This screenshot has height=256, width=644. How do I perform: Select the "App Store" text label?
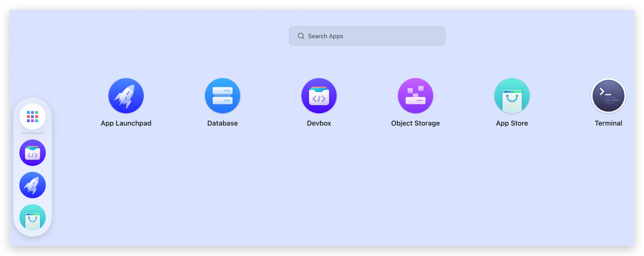click(512, 123)
